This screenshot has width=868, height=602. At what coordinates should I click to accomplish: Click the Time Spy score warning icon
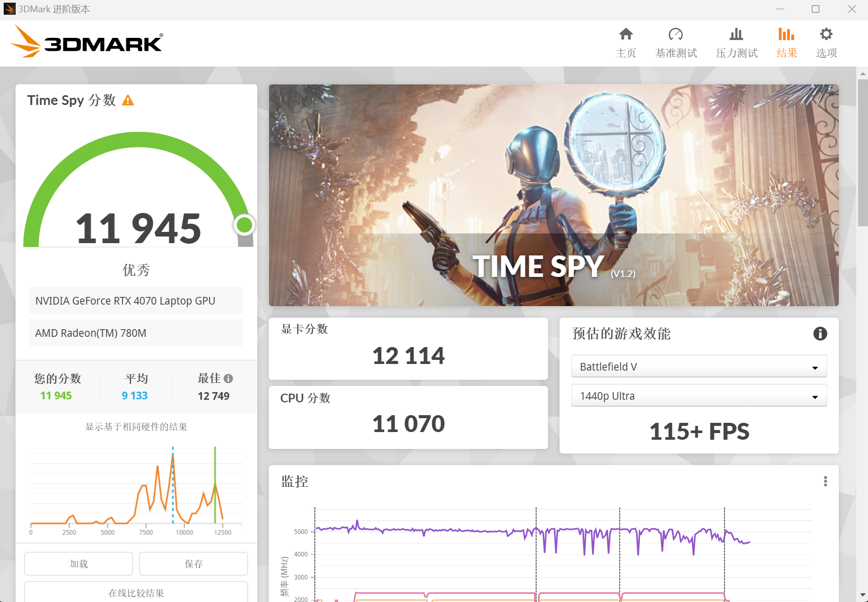click(128, 100)
